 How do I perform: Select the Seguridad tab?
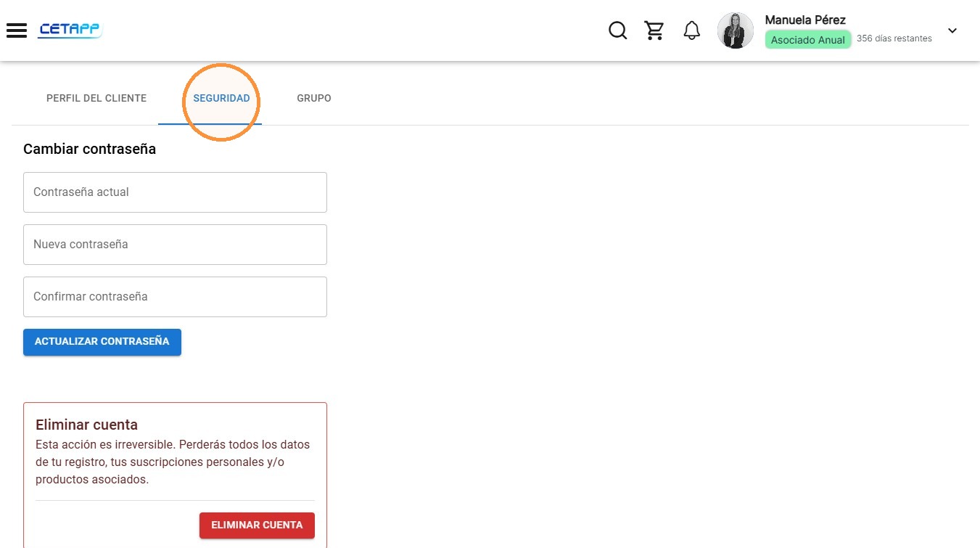[x=221, y=98]
